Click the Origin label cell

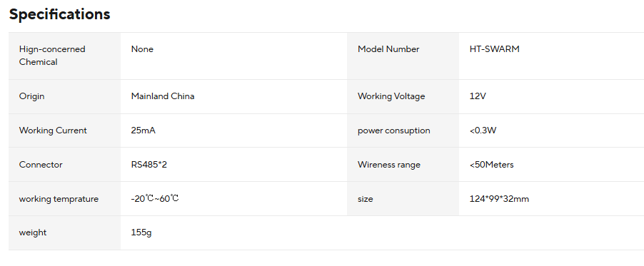[x=64, y=96]
